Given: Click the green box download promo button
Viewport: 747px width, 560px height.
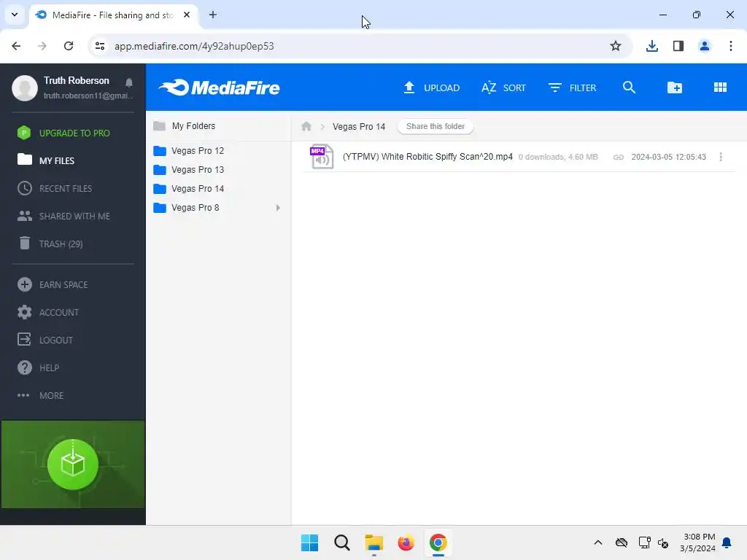Looking at the screenshot, I should [73, 464].
